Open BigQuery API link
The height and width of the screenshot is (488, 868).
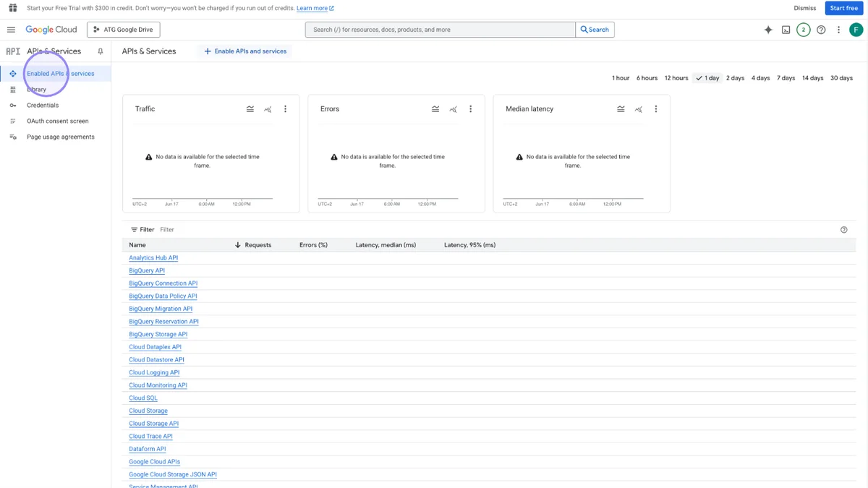[147, 271]
